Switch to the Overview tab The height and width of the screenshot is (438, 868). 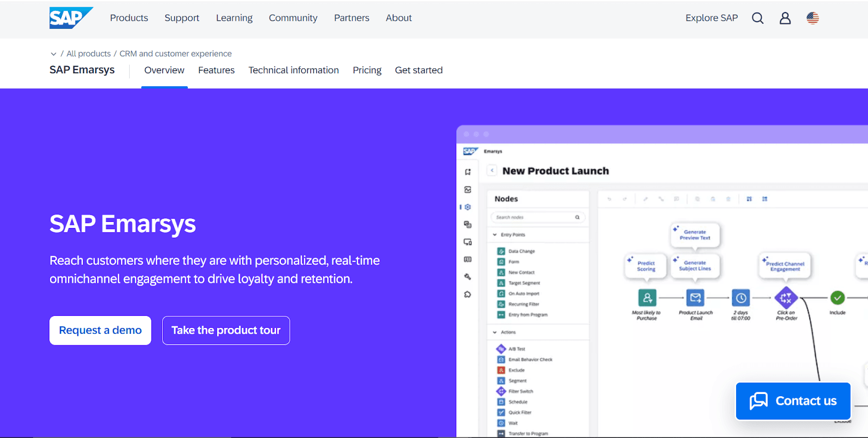[x=164, y=70]
